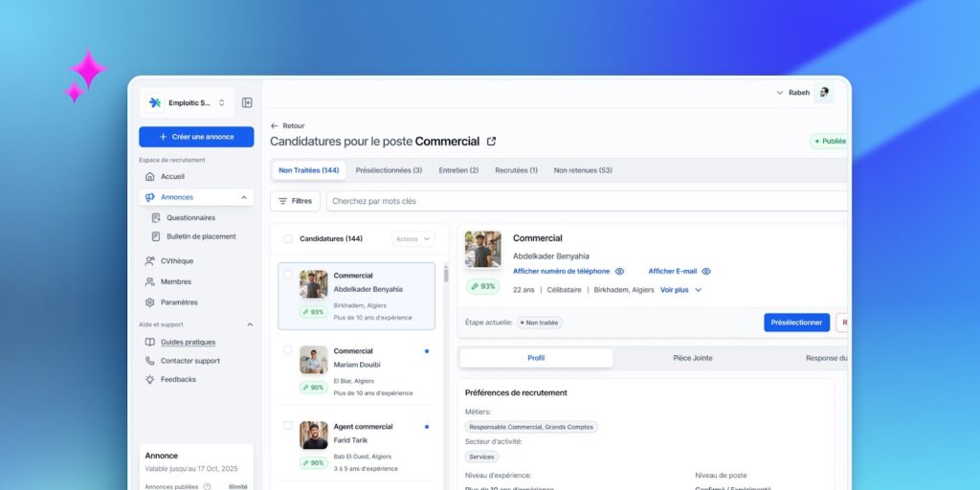Click the Présélectionner button

tap(796, 323)
